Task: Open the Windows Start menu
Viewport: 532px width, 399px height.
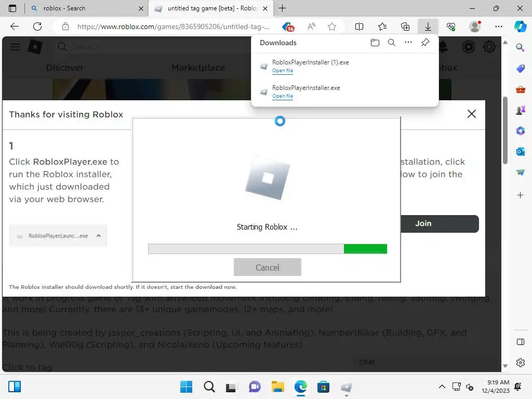Action: point(186,387)
